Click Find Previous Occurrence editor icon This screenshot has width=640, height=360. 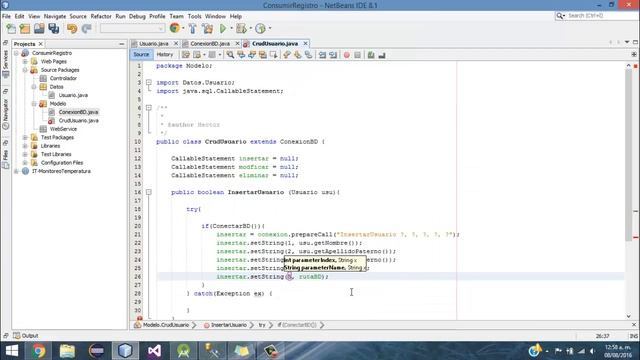pos(241,55)
